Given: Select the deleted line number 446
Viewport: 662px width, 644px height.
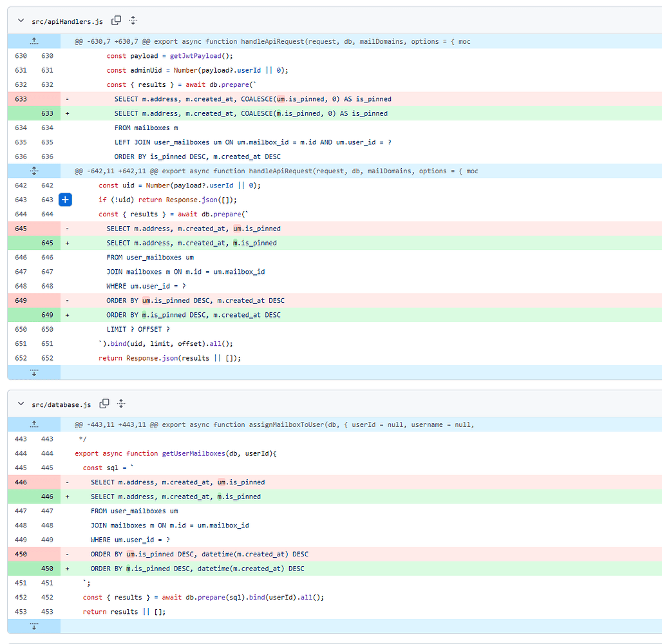Looking at the screenshot, I should click(x=21, y=482).
